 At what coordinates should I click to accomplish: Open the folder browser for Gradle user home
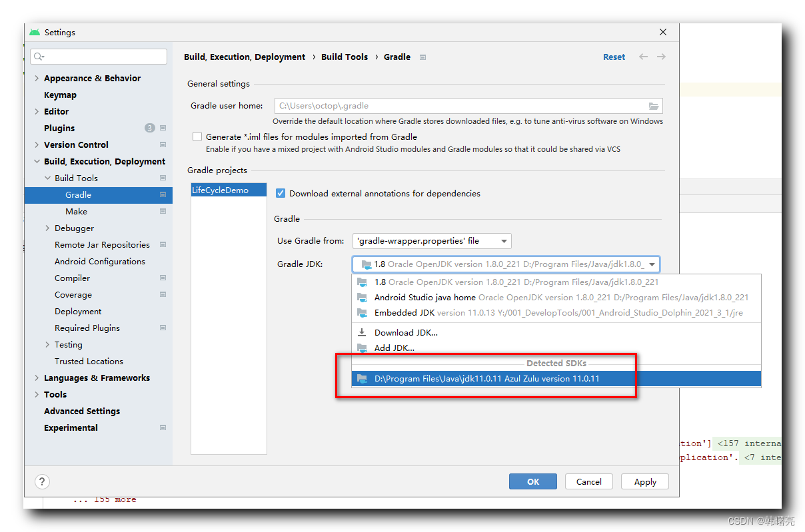654,106
